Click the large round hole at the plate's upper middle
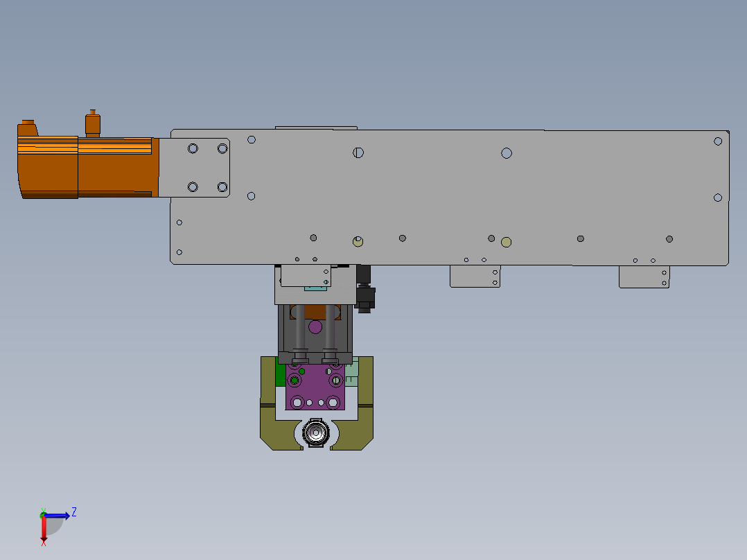Image resolution: width=747 pixels, height=560 pixels. coord(507,153)
